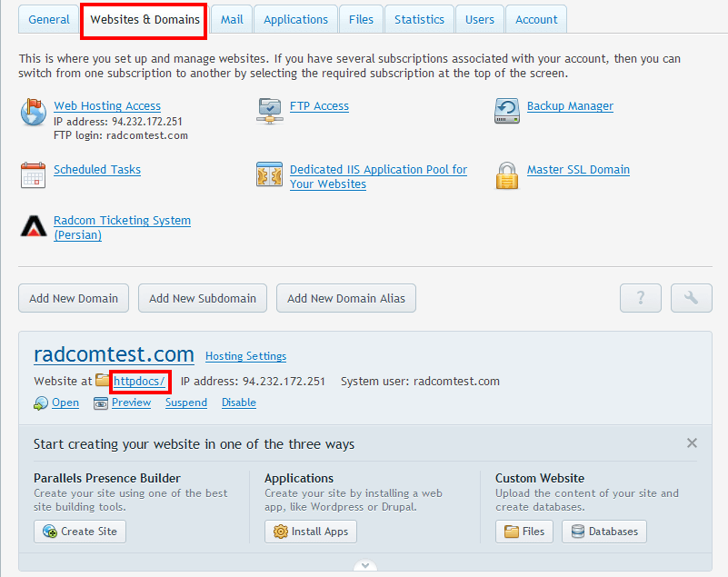The width and height of the screenshot is (728, 577).
Task: Switch to the Mail tab
Action: click(232, 19)
